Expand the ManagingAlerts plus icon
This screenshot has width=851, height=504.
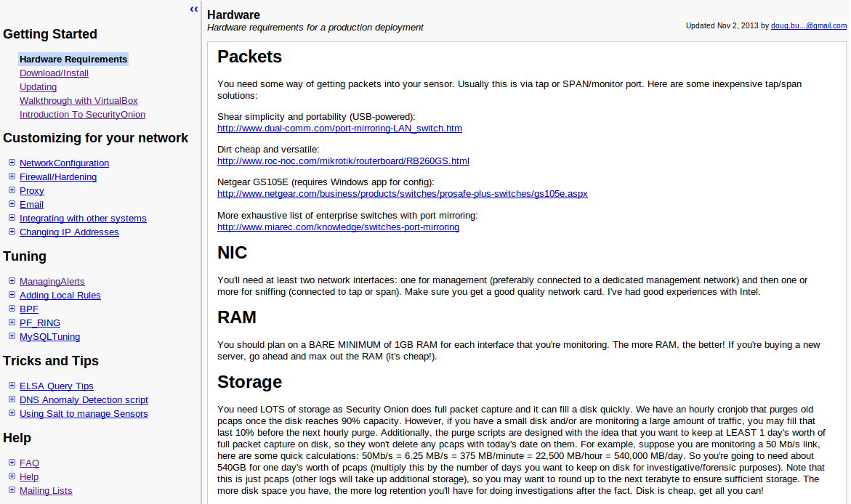click(12, 281)
